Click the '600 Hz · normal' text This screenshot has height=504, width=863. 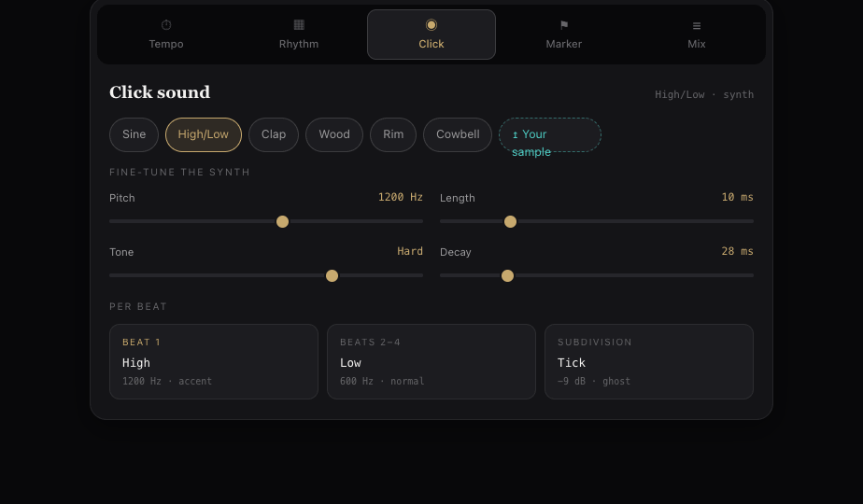click(382, 381)
